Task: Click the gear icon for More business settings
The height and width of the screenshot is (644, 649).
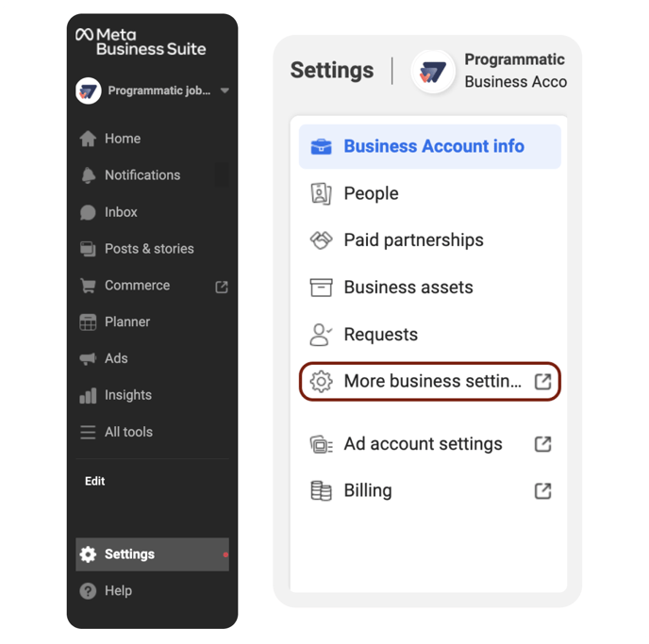Action: pos(321,381)
